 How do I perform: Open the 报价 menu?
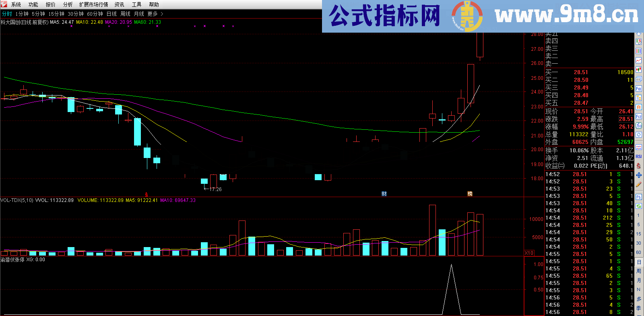coord(51,4)
